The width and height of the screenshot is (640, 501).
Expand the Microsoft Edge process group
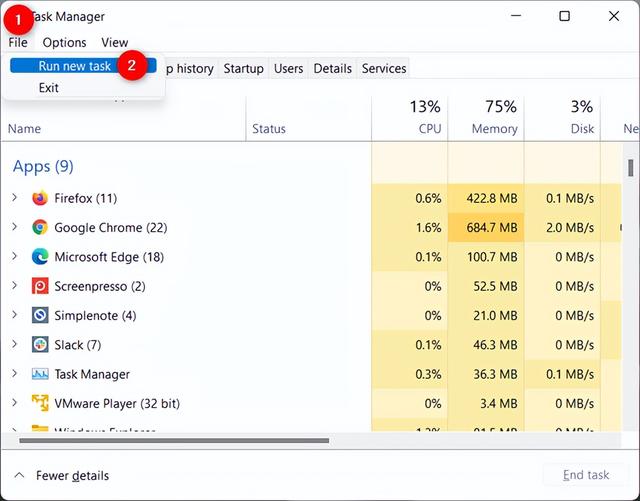click(x=15, y=256)
